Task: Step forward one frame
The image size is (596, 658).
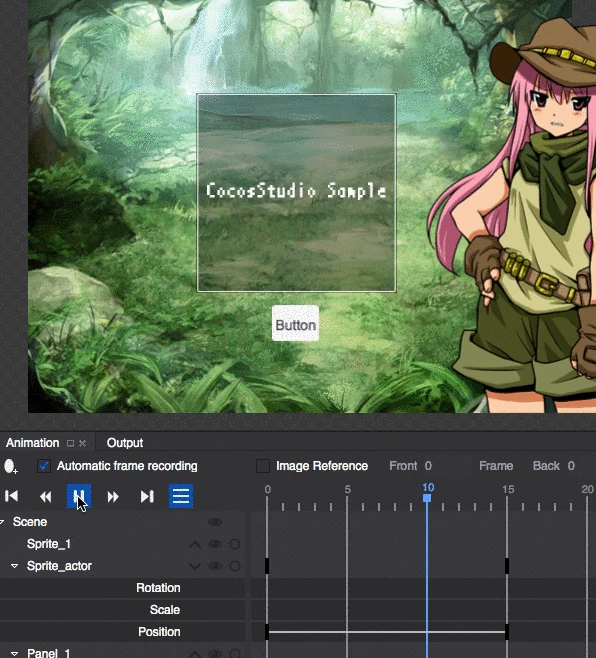Action: pyautogui.click(x=113, y=496)
